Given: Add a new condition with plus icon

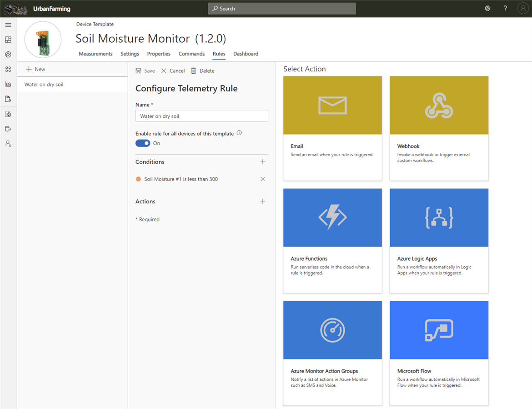Looking at the screenshot, I should click(x=262, y=162).
